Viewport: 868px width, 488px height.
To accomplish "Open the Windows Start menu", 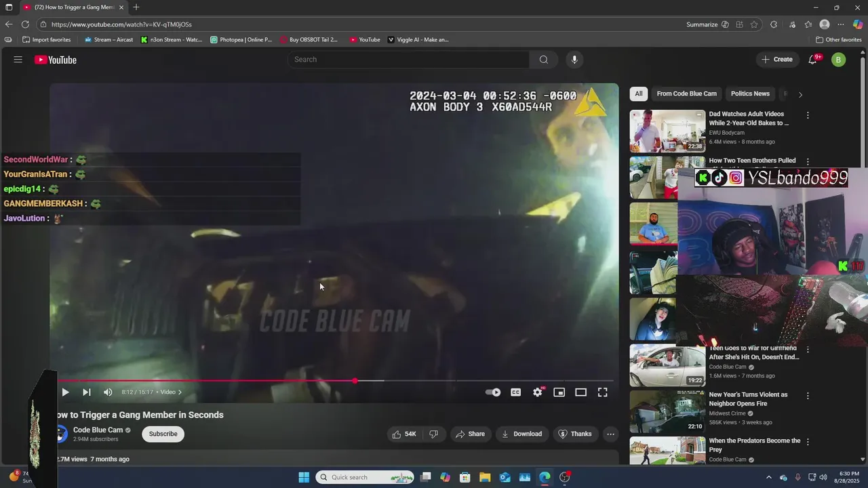I will [304, 477].
